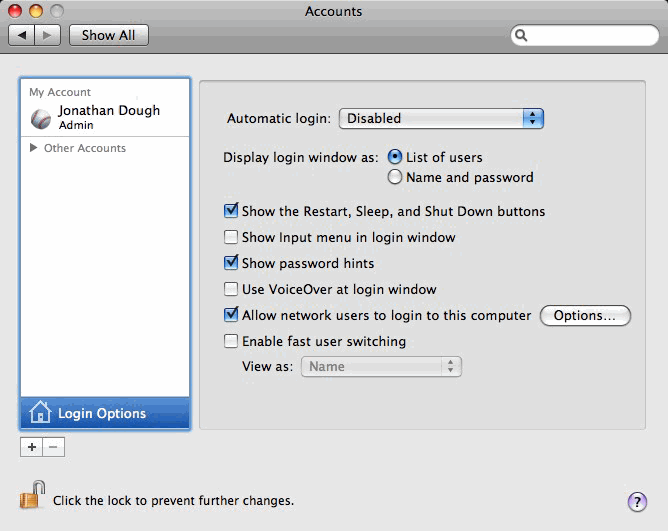This screenshot has width=668, height=531.
Task: Add a new account with plus button
Action: [x=32, y=447]
